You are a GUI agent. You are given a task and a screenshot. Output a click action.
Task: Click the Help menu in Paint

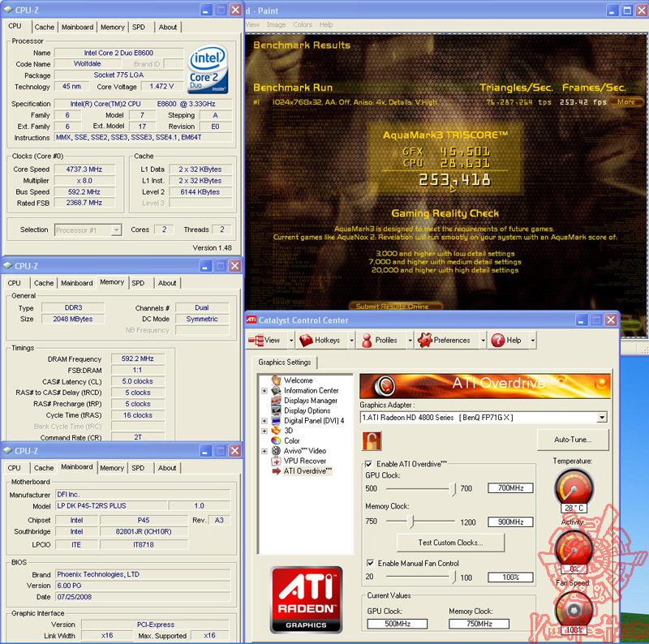(326, 24)
